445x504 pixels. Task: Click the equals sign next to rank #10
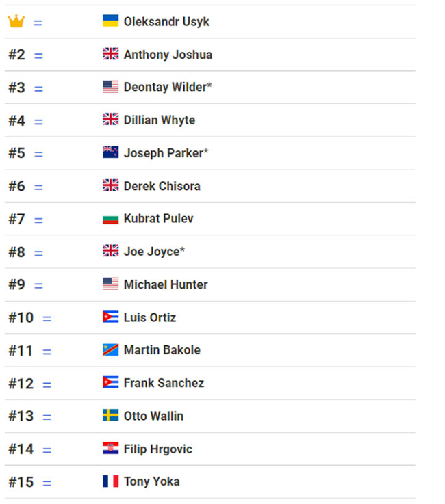47,319
